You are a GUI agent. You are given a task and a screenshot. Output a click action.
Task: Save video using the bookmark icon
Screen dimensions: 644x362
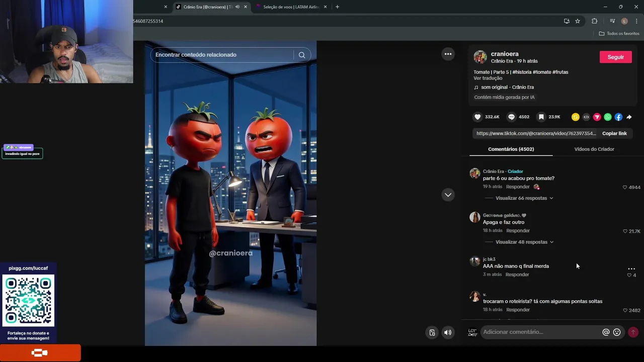point(541,117)
